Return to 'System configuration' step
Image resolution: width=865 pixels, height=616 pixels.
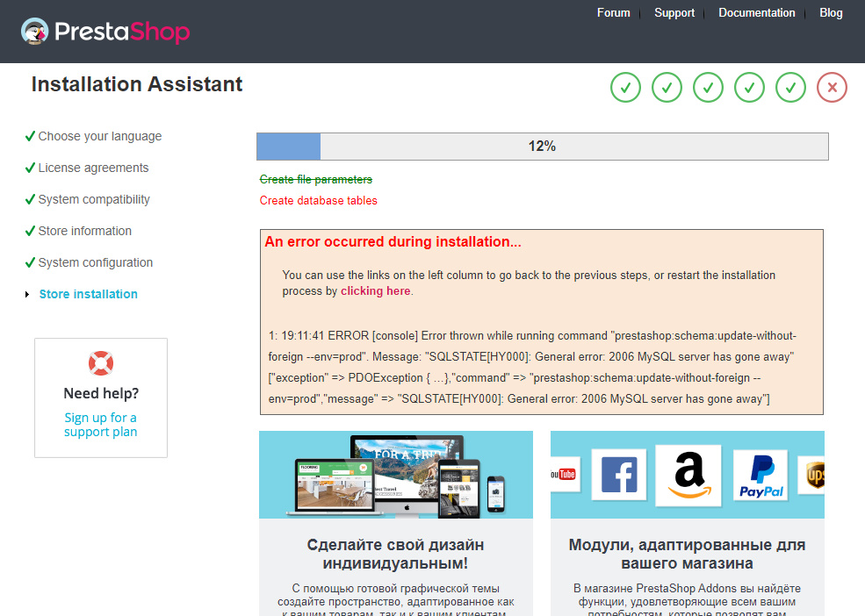click(x=95, y=262)
